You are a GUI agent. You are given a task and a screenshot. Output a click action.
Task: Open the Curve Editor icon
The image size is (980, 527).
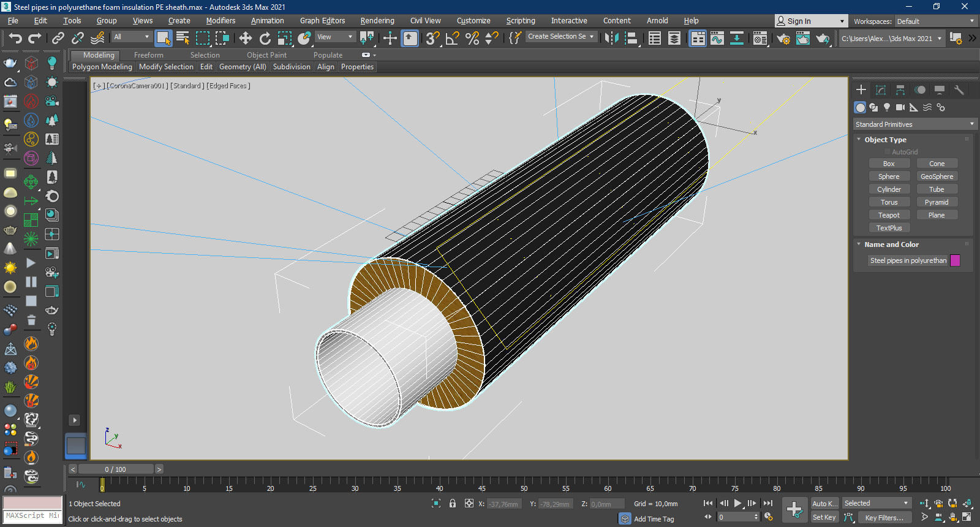[717, 38]
